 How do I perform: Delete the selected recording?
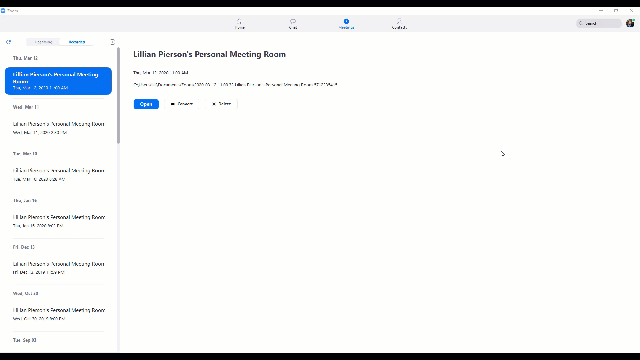(221, 104)
